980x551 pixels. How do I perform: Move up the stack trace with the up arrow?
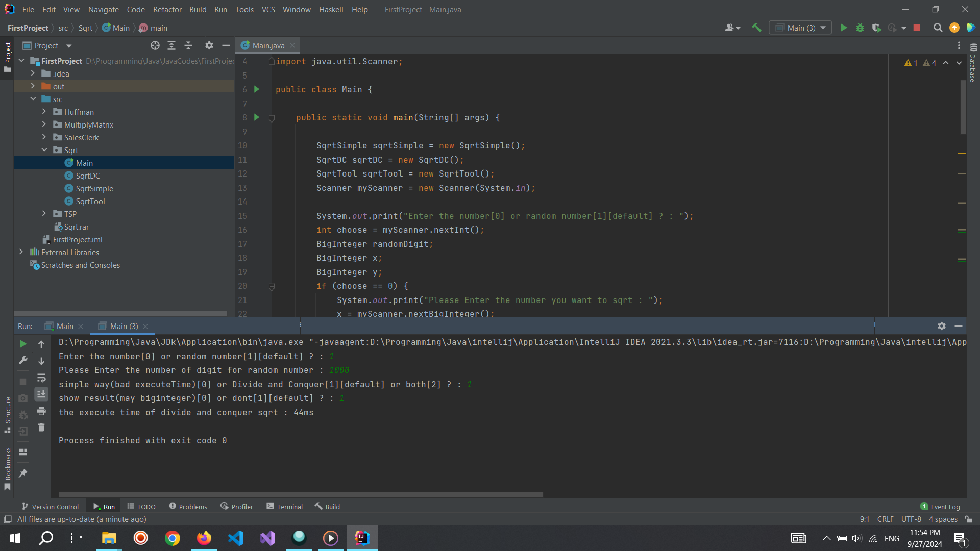point(41,344)
